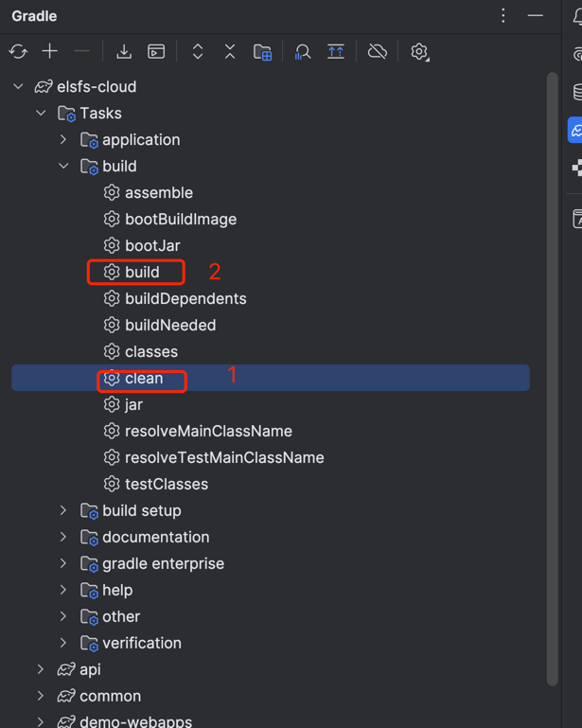
Task: Select the bootJar task
Action: pyautogui.click(x=151, y=246)
